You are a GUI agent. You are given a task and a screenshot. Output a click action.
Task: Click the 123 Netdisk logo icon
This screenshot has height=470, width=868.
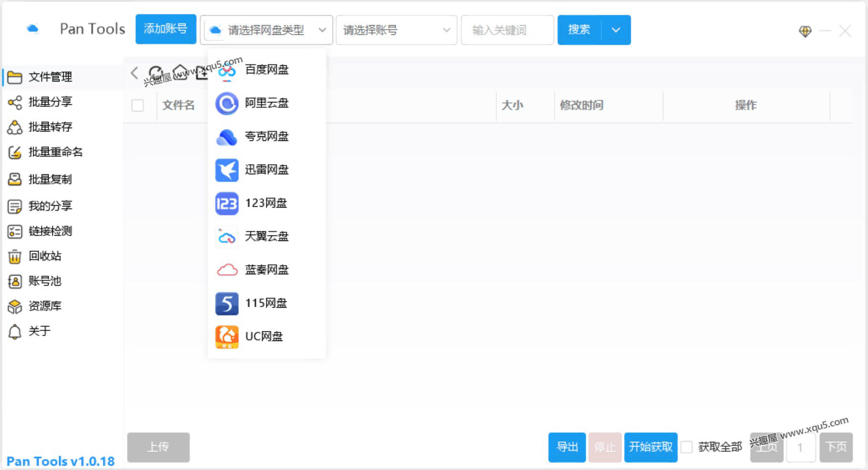click(227, 203)
